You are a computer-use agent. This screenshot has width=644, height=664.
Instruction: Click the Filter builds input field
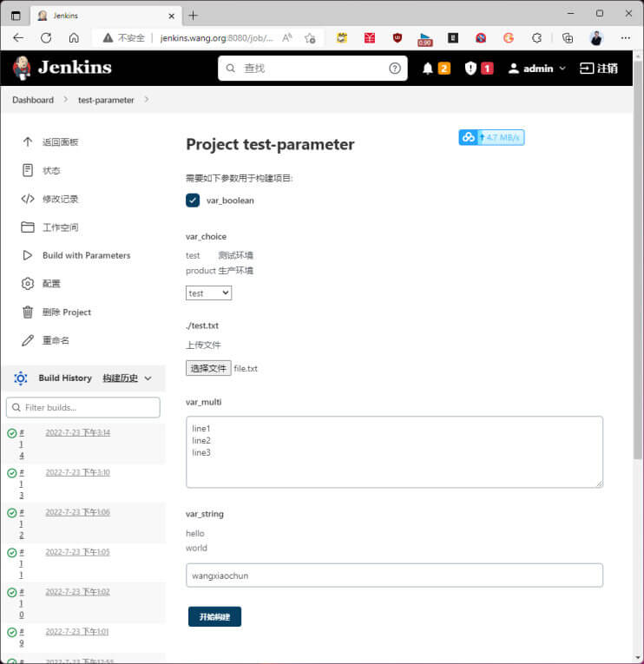(x=83, y=407)
